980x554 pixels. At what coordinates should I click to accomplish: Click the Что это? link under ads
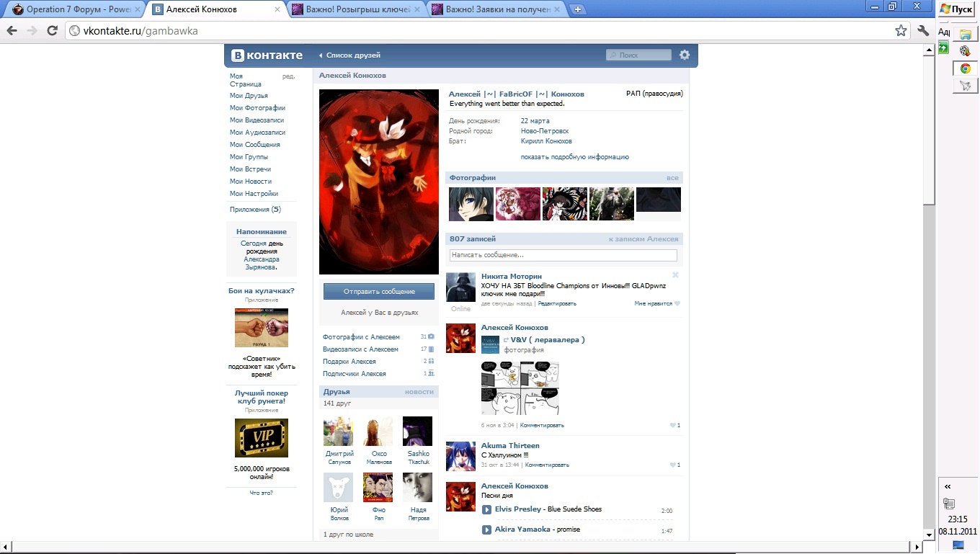pyautogui.click(x=262, y=493)
